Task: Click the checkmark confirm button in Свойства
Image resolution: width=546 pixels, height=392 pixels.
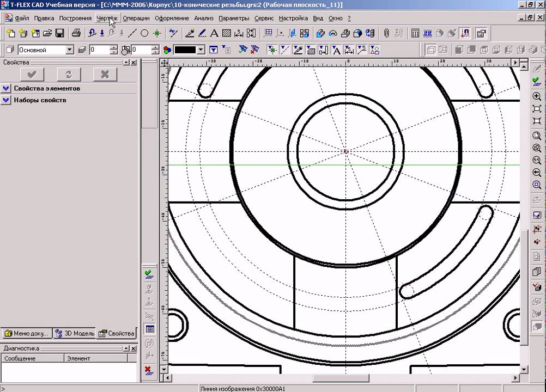Action: [x=32, y=75]
